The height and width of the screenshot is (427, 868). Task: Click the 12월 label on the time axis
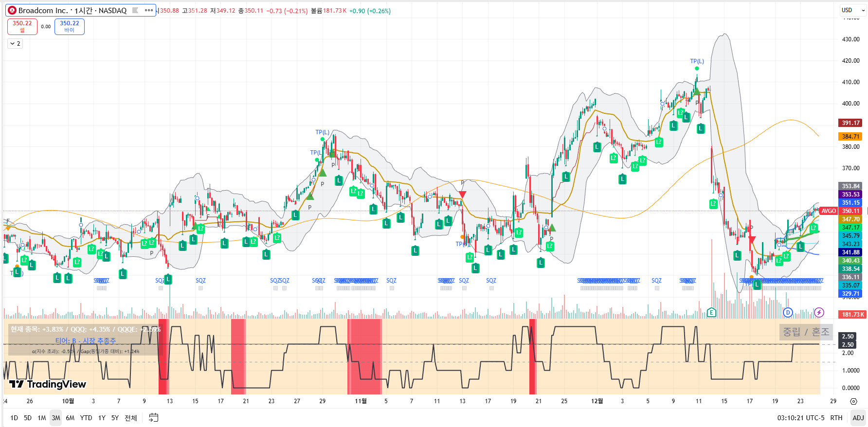pos(597,401)
